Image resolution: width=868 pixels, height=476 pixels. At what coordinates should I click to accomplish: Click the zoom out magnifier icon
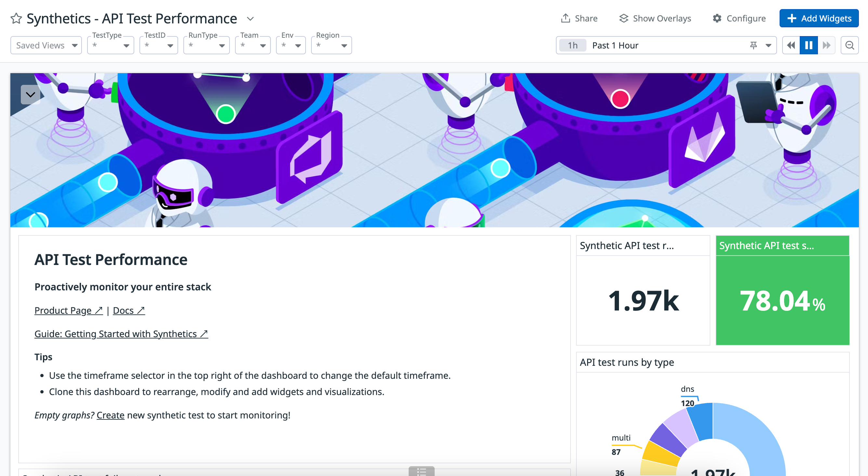849,45
